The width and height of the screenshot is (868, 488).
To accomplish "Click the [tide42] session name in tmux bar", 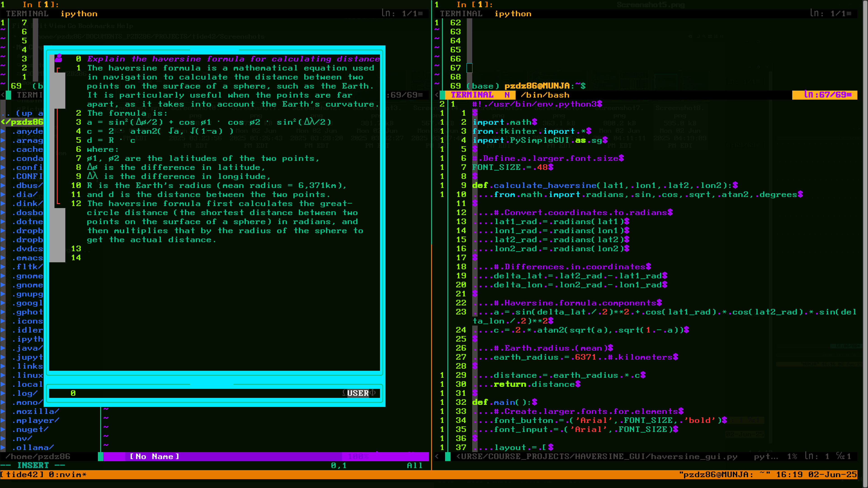I will pyautogui.click(x=22, y=474).
